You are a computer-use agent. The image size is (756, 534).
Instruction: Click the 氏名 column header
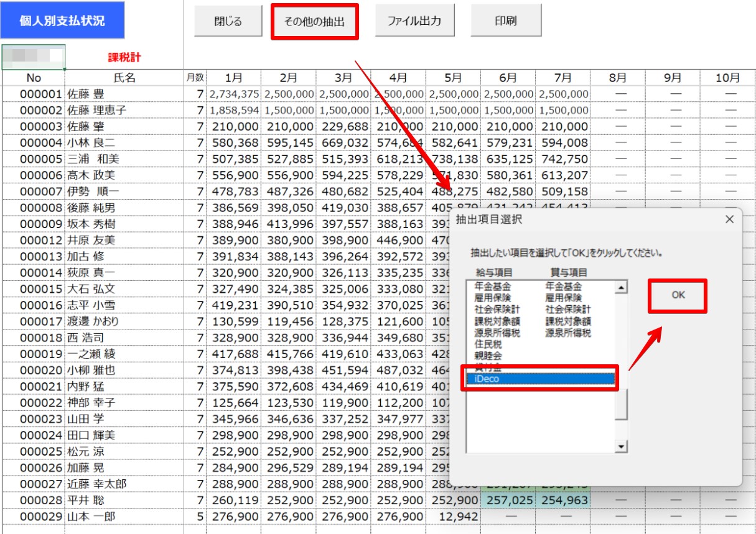[124, 78]
